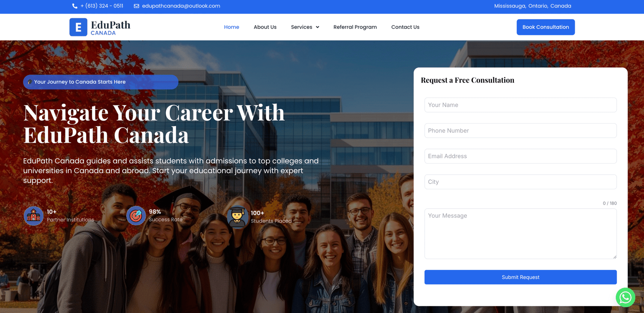The width and height of the screenshot is (644, 313).
Task: Focus the Your Name input field
Action: pos(520,105)
